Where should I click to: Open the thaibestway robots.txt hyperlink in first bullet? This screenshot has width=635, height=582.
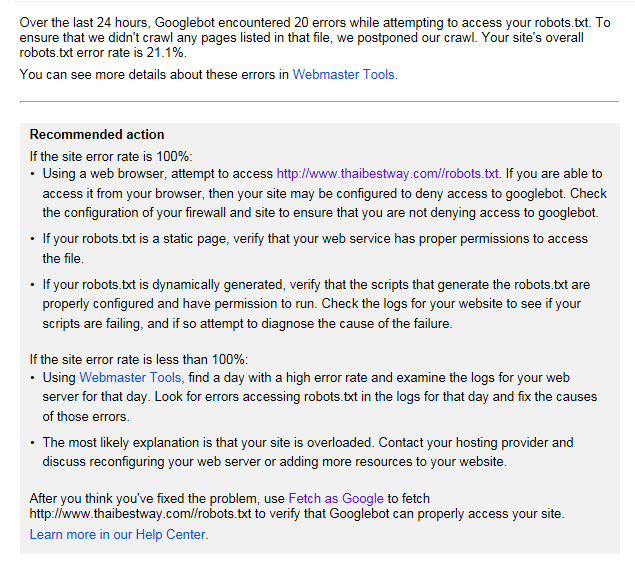coord(387,173)
